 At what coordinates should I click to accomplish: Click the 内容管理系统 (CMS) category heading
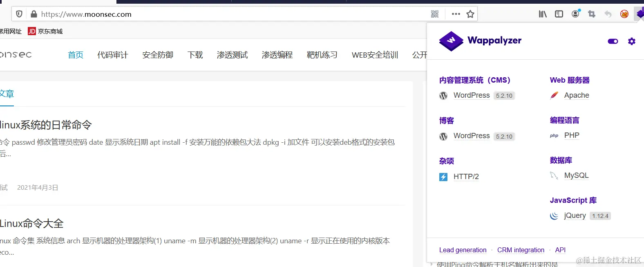475,80
